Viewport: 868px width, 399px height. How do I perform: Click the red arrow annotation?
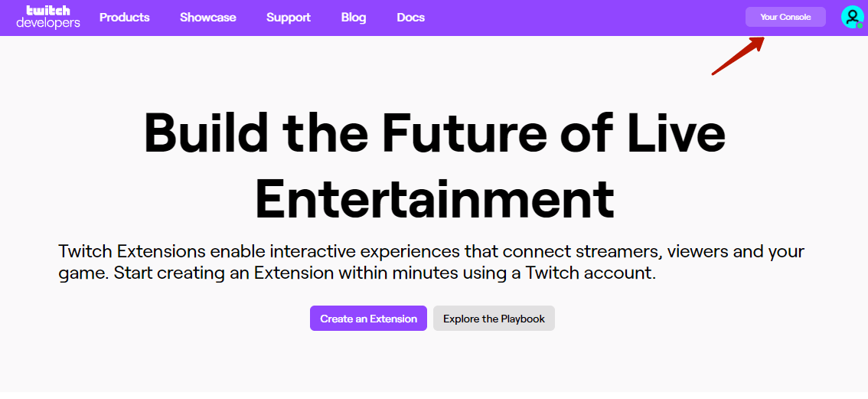[738, 55]
